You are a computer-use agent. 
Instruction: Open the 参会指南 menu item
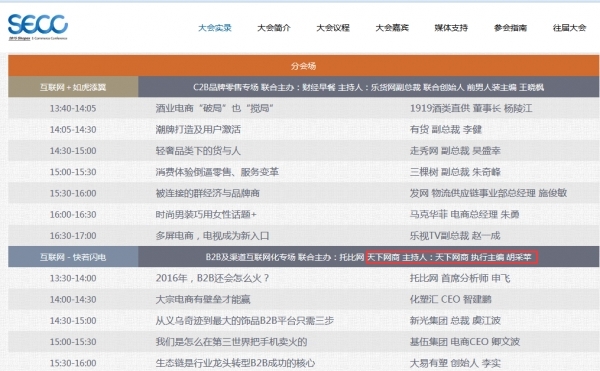[510, 28]
